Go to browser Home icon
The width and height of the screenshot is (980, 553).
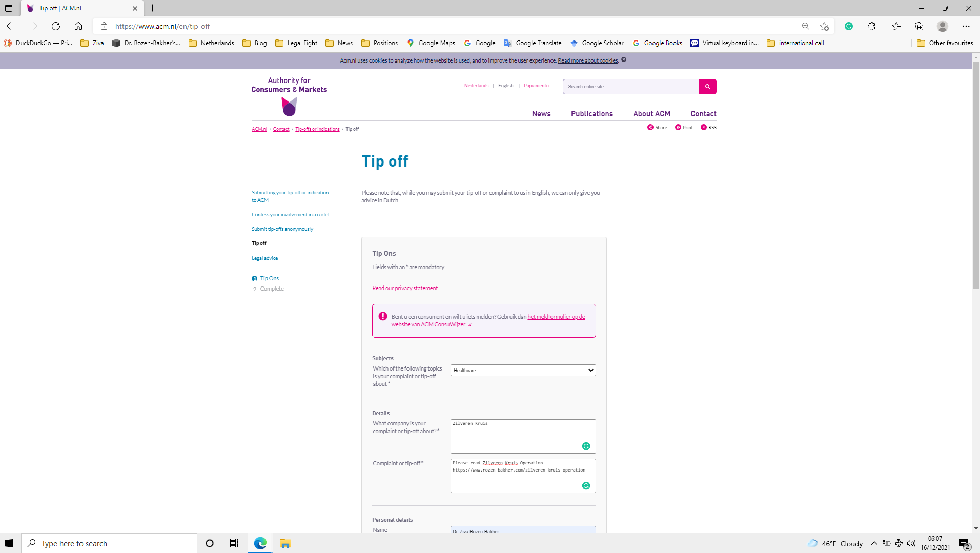point(78,26)
